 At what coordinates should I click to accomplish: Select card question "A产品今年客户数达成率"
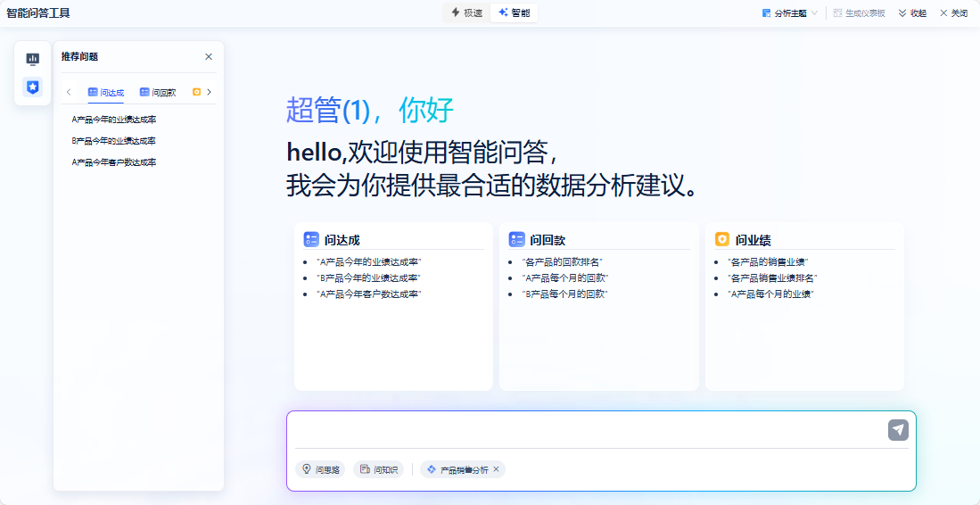pyautogui.click(x=369, y=294)
